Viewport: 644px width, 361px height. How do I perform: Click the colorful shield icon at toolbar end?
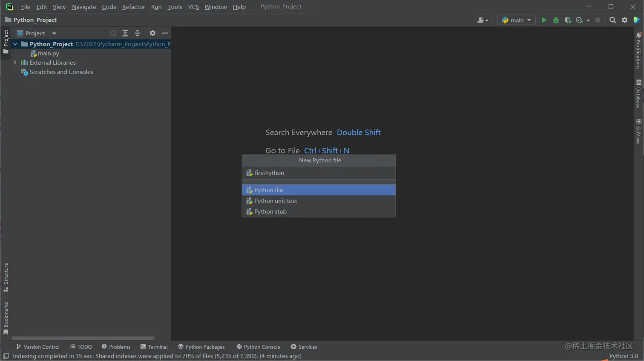pyautogui.click(x=637, y=20)
